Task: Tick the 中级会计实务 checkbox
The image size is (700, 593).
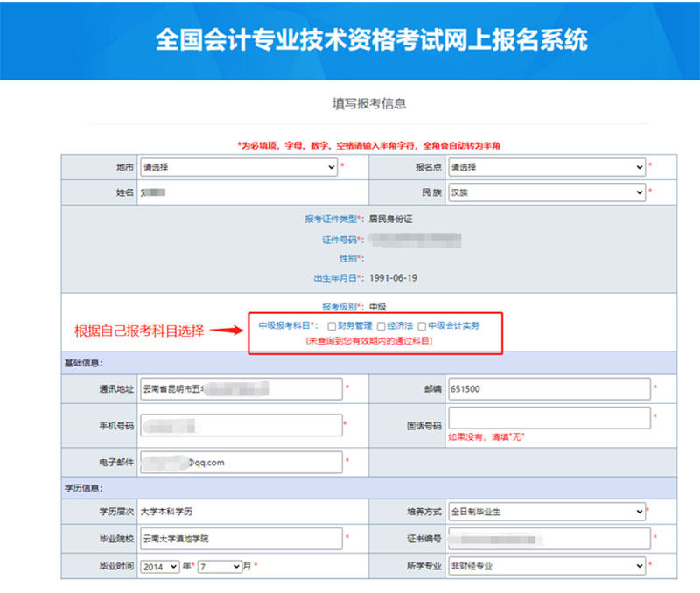Action: click(422, 326)
